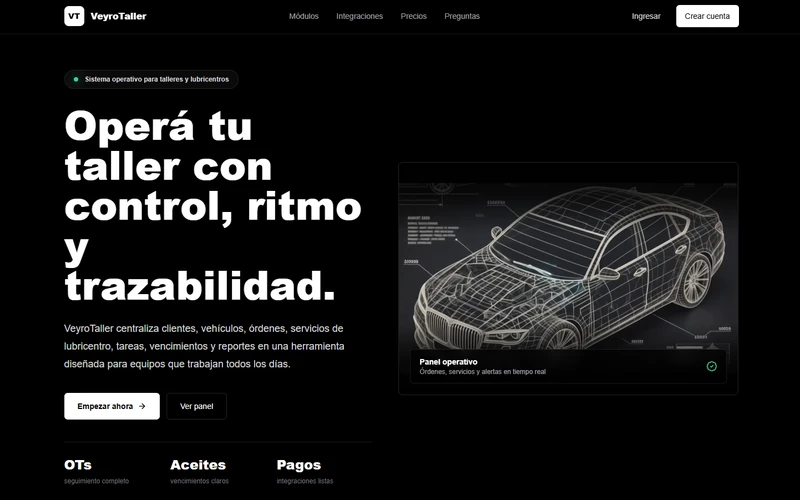800x500 pixels.
Task: Click the Empezar ahora button
Action: 112,406
